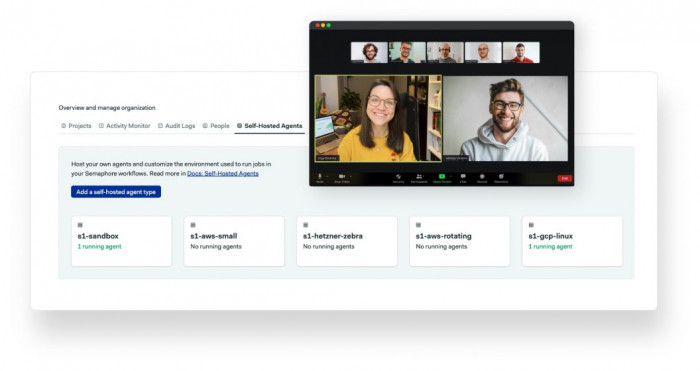
Task: Click Add a self-hosted agent type button
Action: point(116,192)
